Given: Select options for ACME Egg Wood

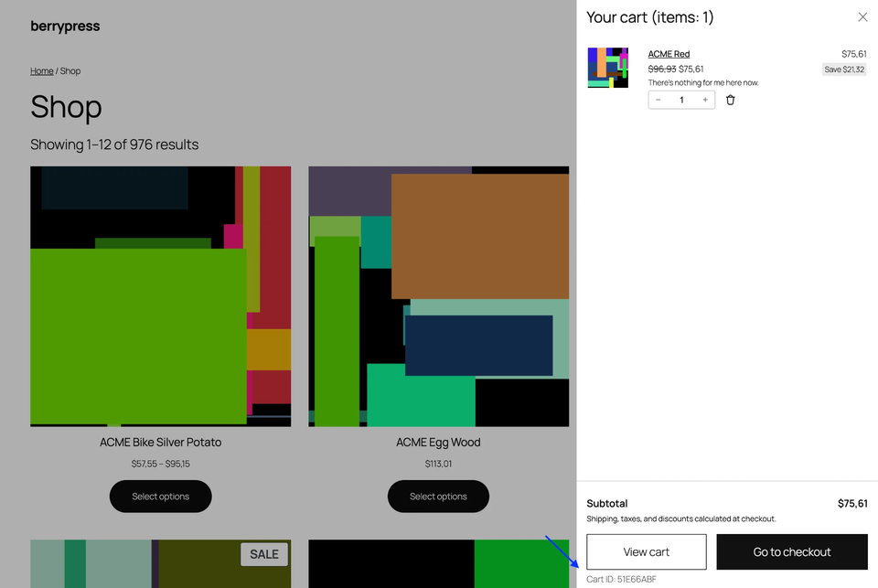Looking at the screenshot, I should 438,497.
